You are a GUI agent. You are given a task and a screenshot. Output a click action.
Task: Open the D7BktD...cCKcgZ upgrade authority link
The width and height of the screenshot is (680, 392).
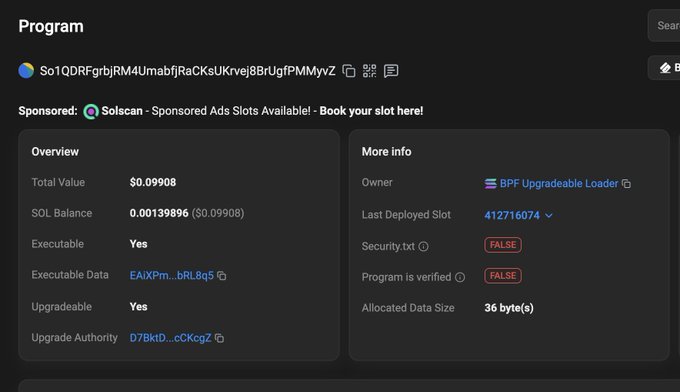(x=170, y=338)
